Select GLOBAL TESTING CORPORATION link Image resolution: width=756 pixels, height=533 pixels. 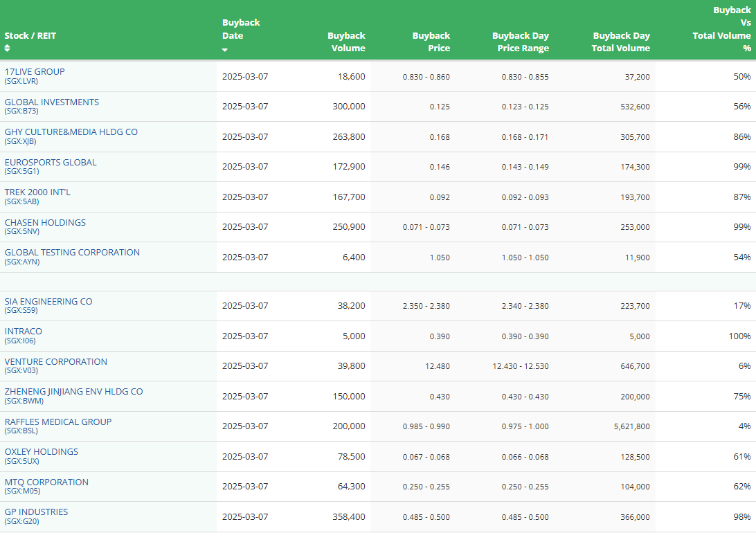72,253
